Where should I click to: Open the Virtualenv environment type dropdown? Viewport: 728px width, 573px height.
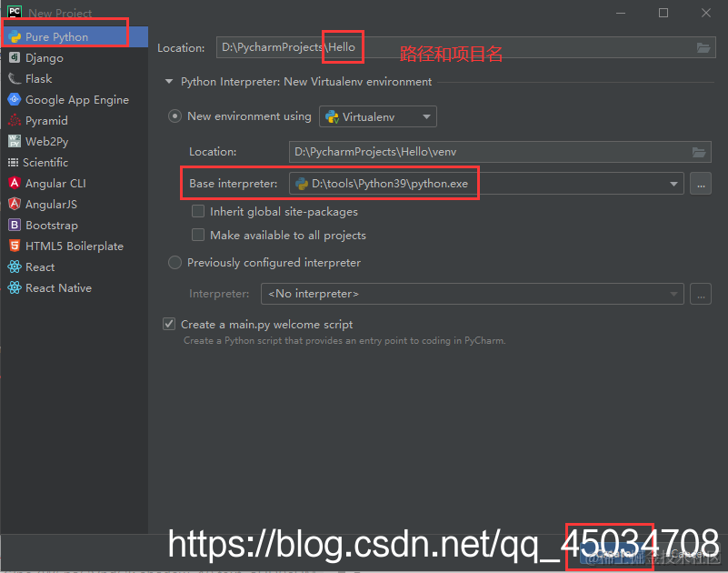pyautogui.click(x=378, y=116)
